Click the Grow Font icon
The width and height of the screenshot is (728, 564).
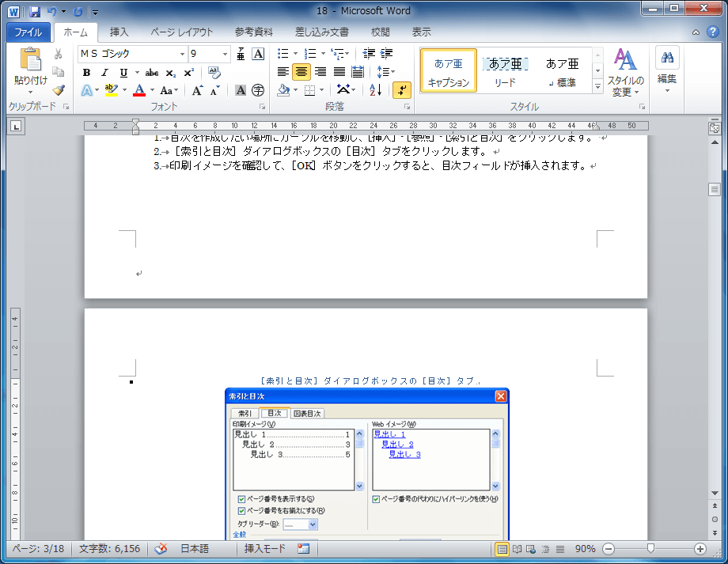[197, 90]
